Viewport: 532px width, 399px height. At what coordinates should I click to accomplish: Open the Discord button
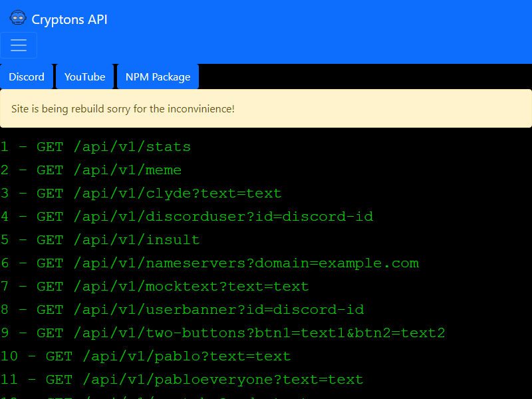pyautogui.click(x=27, y=76)
